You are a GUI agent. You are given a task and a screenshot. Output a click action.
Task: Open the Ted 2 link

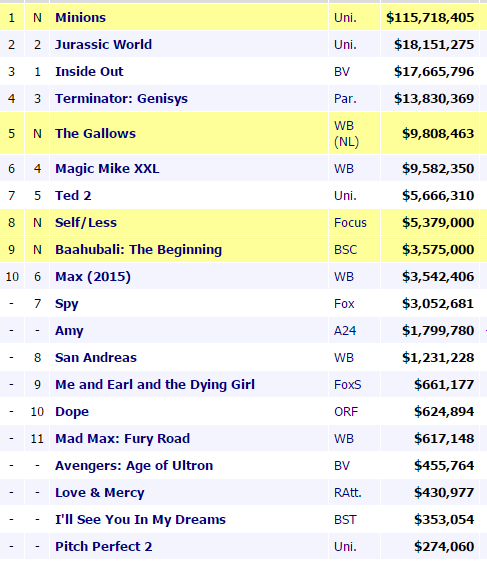pos(73,196)
